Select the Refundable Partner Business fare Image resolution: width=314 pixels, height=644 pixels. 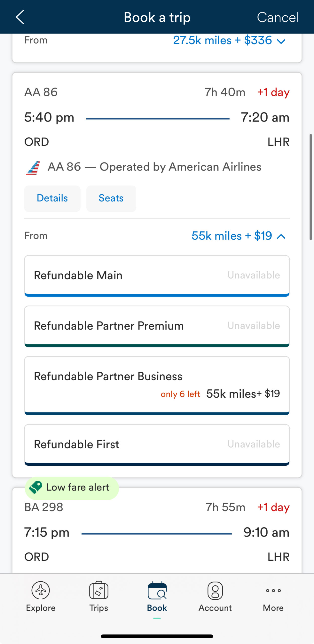(157, 385)
